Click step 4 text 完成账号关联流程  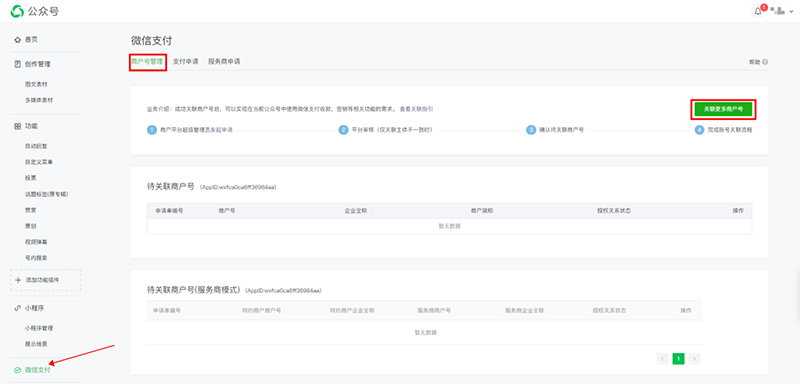point(730,130)
